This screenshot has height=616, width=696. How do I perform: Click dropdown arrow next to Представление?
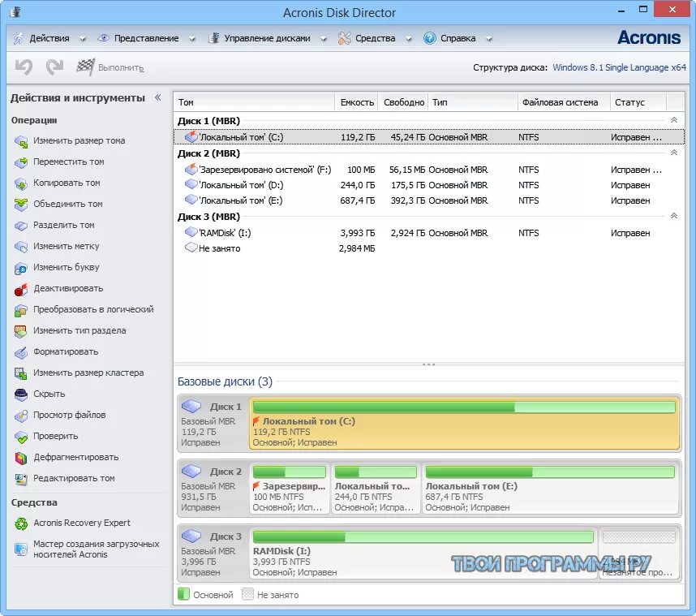pyautogui.click(x=192, y=39)
